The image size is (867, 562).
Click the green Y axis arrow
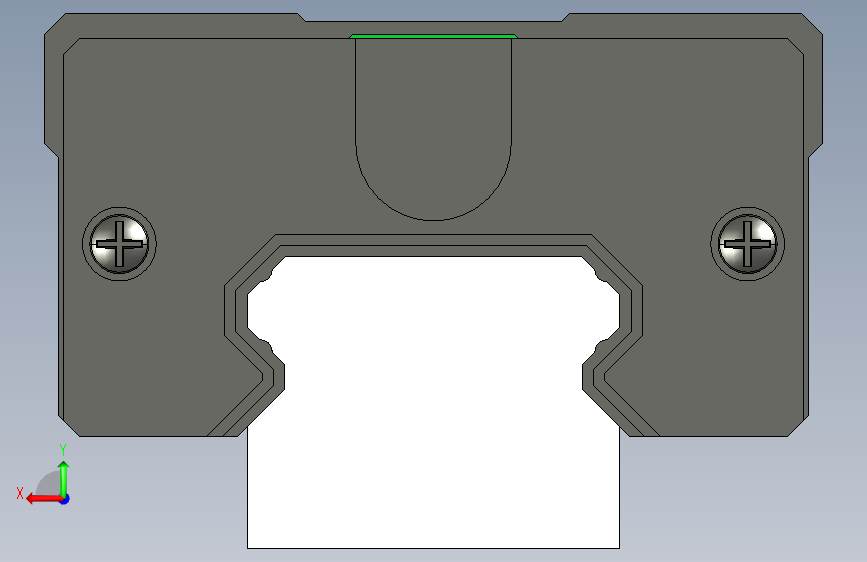(64, 479)
